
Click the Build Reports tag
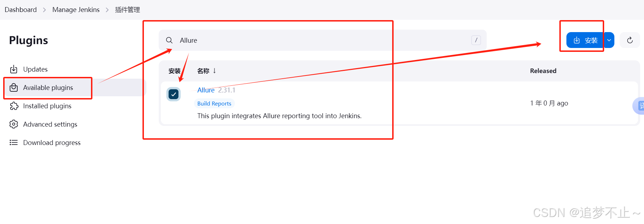214,103
